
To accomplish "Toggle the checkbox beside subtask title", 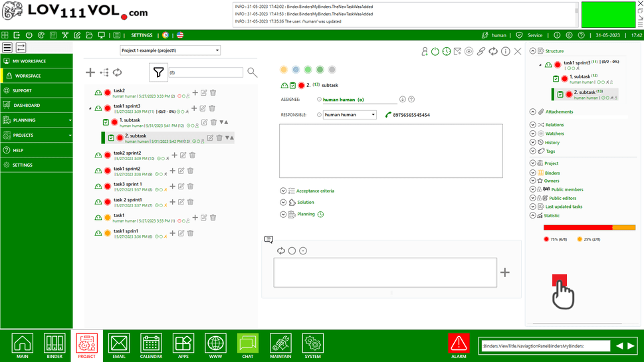I will (x=293, y=86).
